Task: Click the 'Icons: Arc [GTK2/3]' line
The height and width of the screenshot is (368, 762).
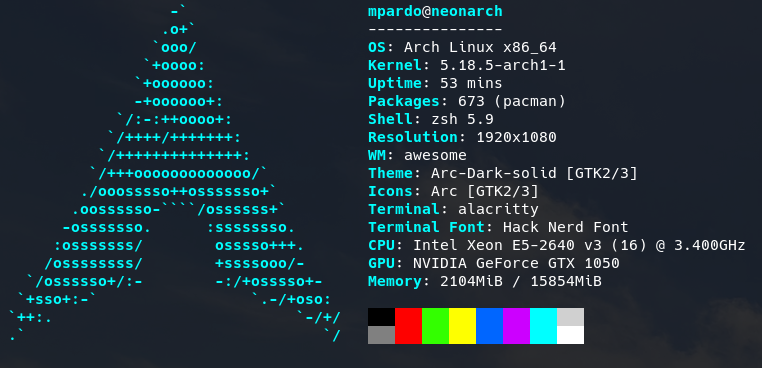Action: point(453,192)
